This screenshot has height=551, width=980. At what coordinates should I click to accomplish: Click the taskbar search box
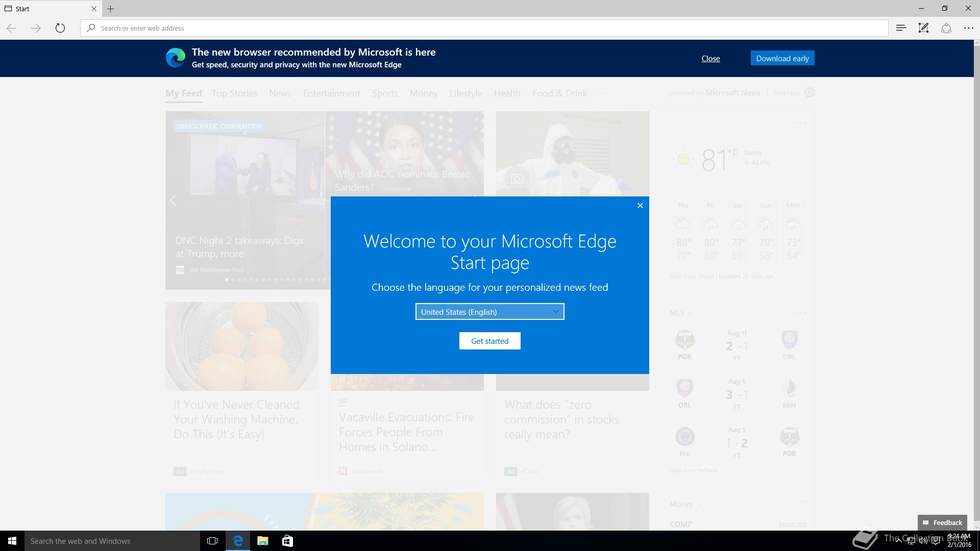click(x=112, y=541)
